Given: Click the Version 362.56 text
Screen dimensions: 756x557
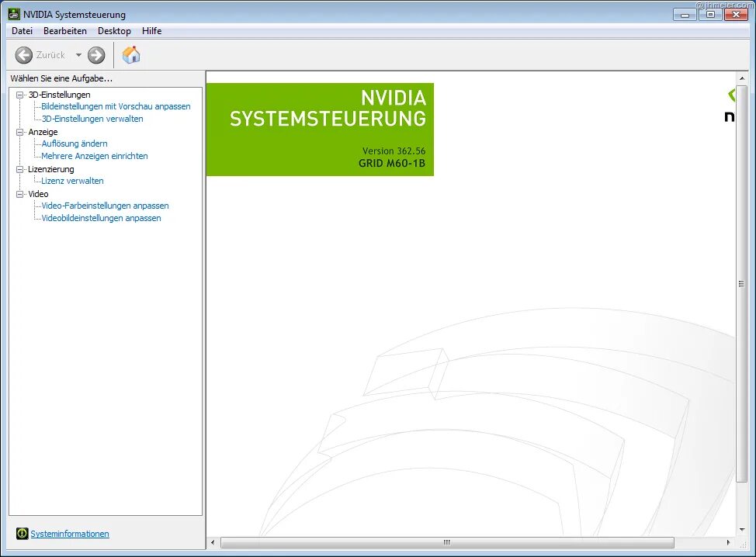Looking at the screenshot, I should (x=394, y=150).
